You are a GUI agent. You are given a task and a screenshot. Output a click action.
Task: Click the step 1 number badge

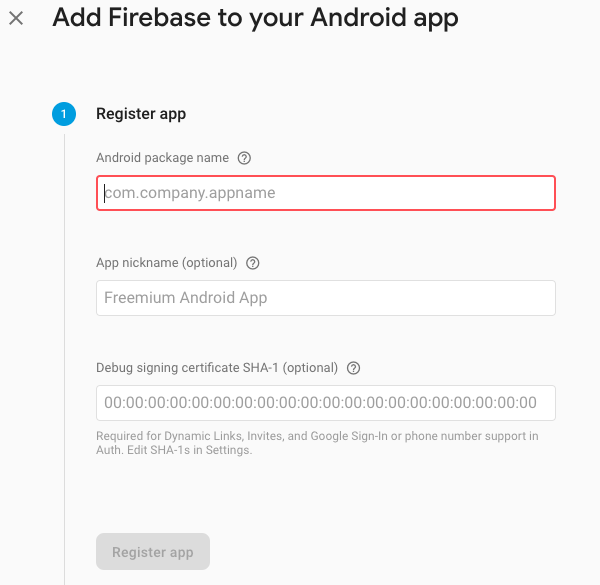63,114
